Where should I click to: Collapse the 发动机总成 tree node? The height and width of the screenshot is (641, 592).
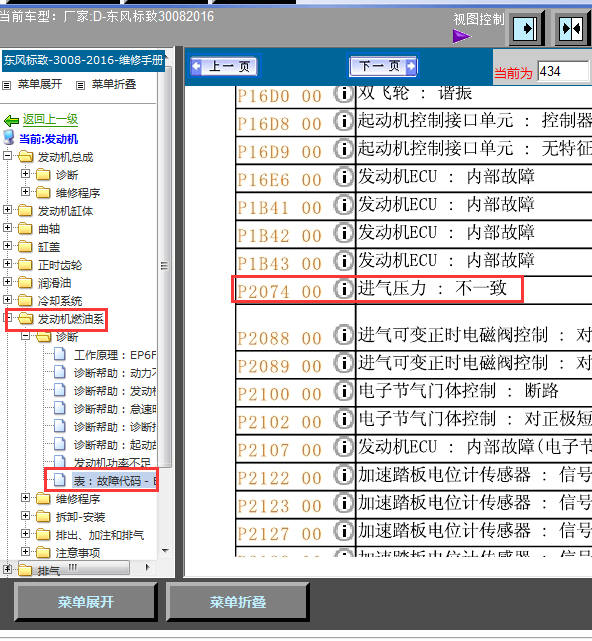[7, 156]
